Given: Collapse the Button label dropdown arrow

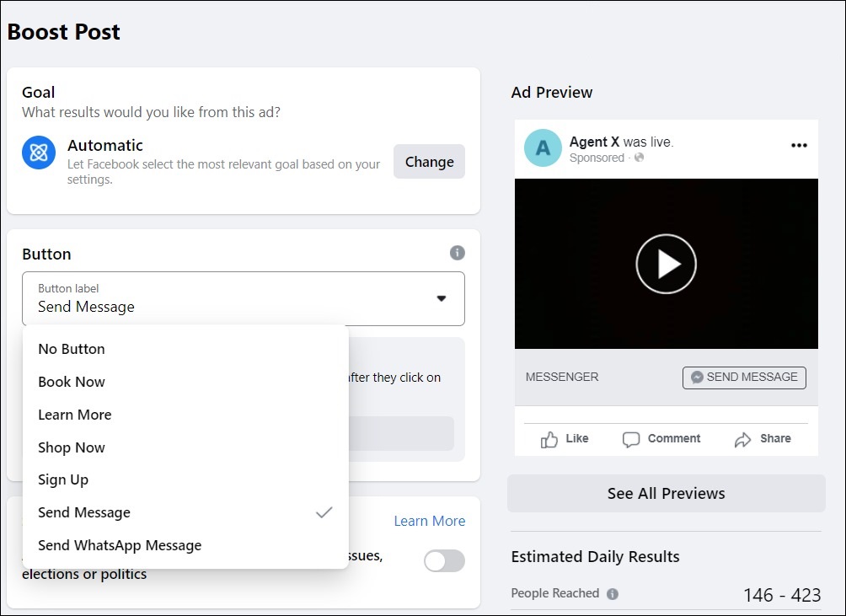Looking at the screenshot, I should point(441,298).
